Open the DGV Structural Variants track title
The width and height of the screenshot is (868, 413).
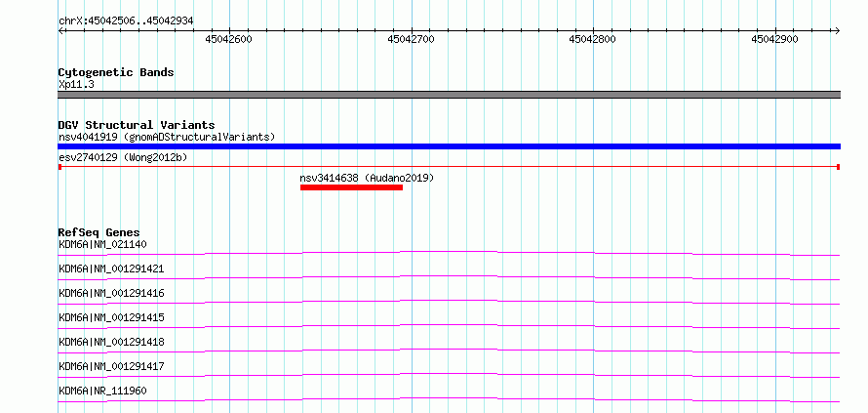point(137,125)
